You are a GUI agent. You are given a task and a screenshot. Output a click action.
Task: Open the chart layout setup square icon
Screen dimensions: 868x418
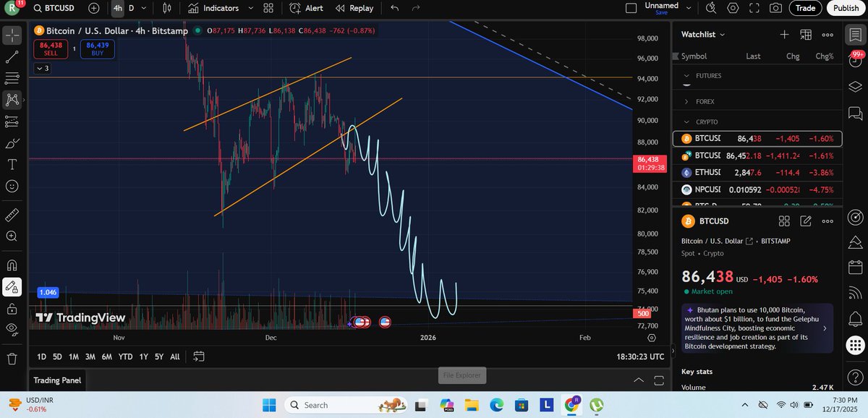631,8
